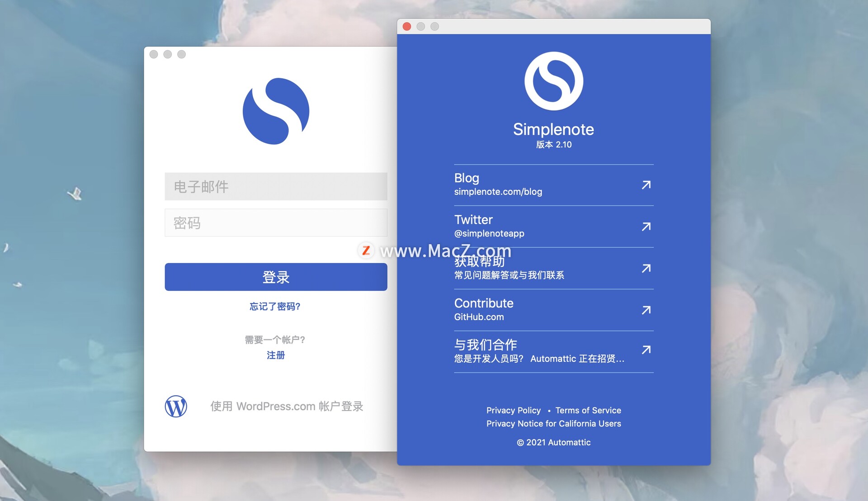The height and width of the screenshot is (501, 868).
Task: Open the Twitter @simplenoteapp row
Action: coord(554,227)
